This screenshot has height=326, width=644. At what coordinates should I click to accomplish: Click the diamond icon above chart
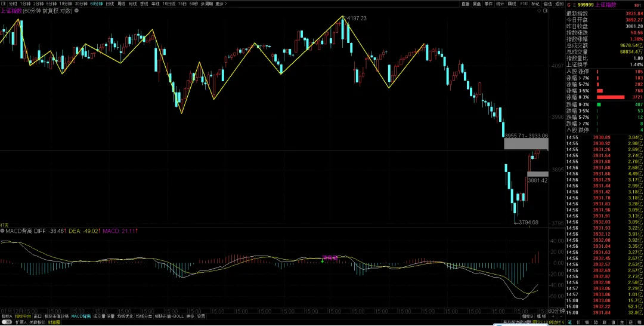pos(540,11)
